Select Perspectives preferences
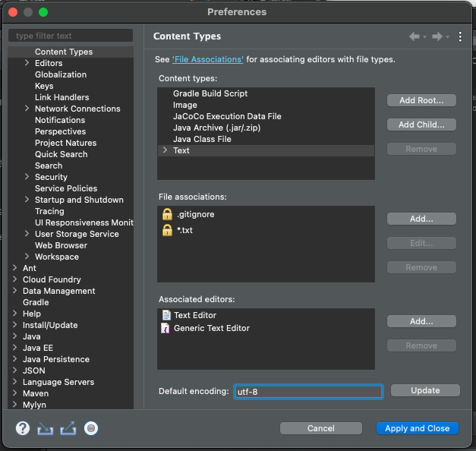This screenshot has height=451, width=476. point(61,131)
